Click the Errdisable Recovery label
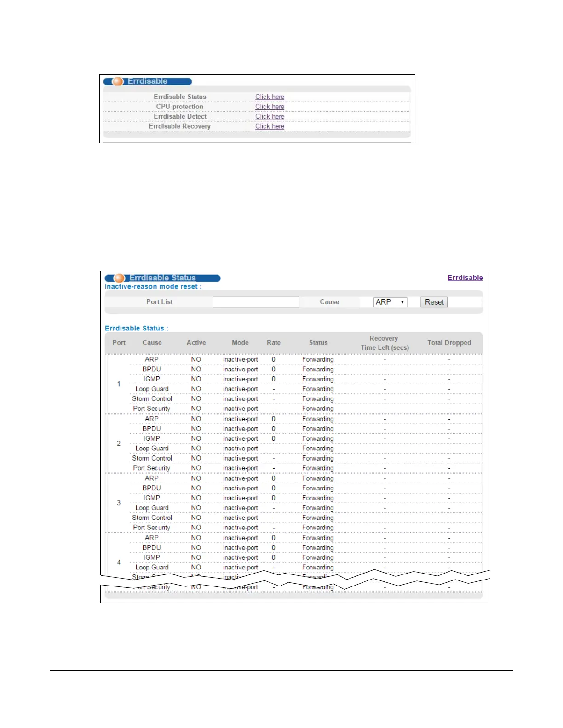Image resolution: width=563 pixels, height=728 pixels. click(x=180, y=126)
